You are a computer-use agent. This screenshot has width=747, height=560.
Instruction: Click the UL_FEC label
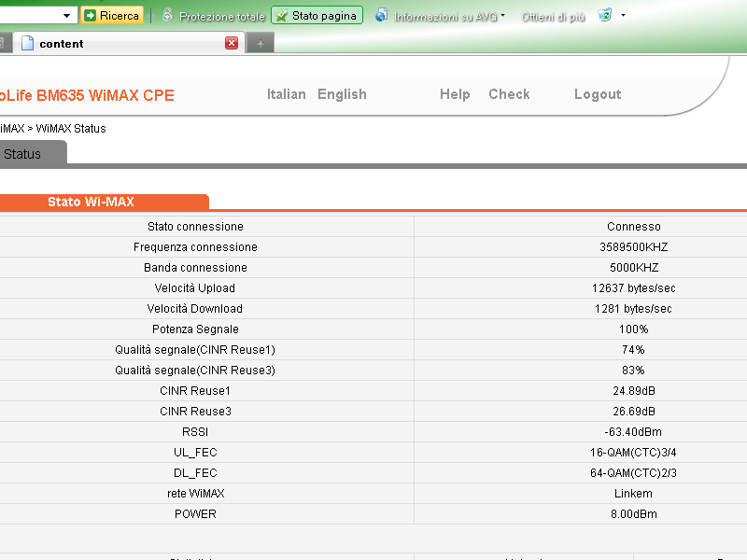pos(195,453)
